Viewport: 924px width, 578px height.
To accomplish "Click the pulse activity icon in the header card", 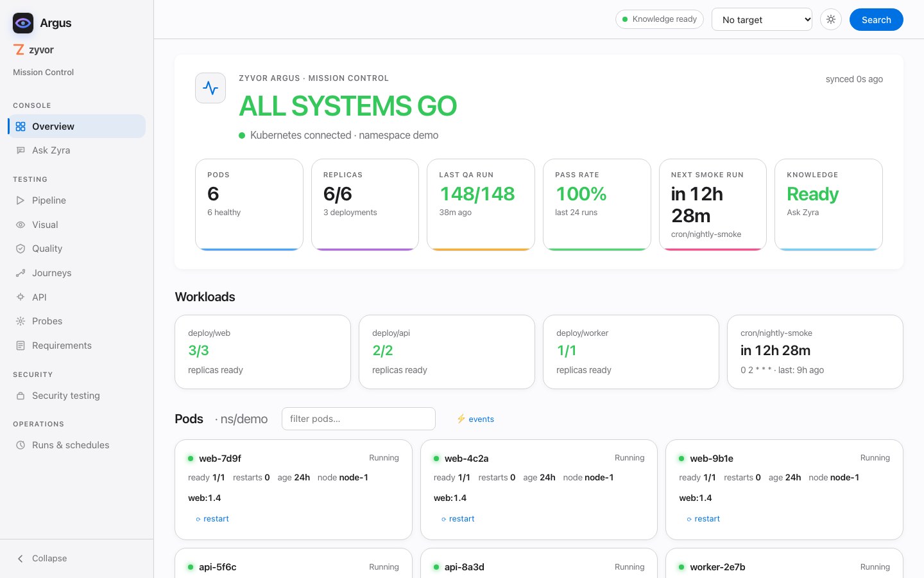I will (210, 88).
